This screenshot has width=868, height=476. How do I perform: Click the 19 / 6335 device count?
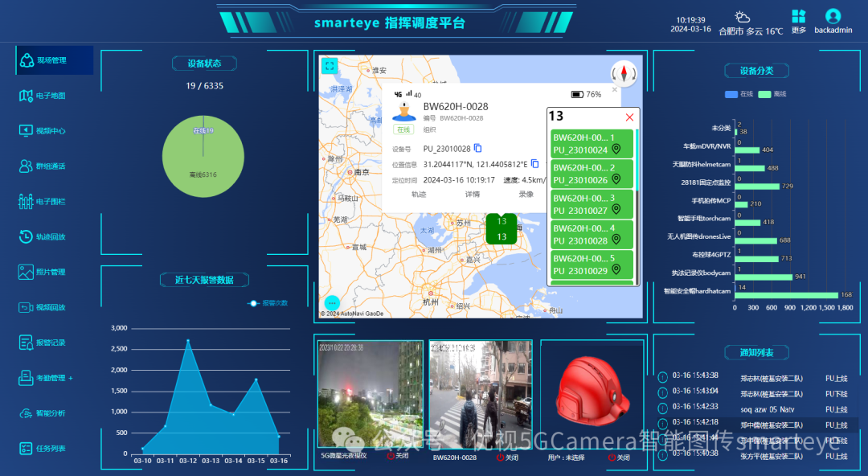pos(204,86)
